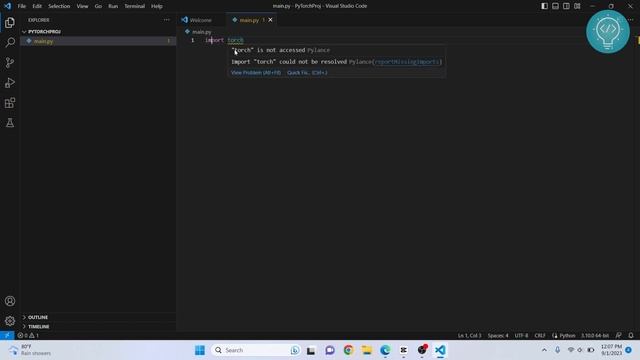This screenshot has height=360, width=640.
Task: Open the Windows Start menu
Action: (200, 350)
